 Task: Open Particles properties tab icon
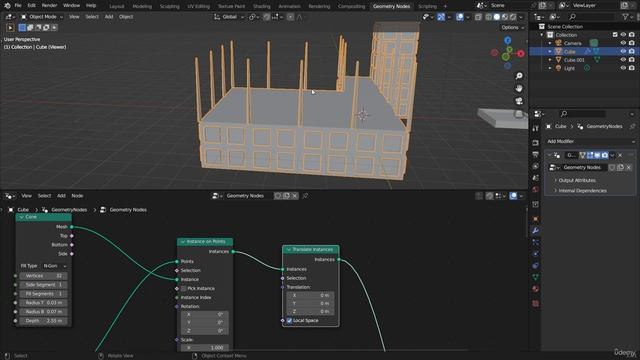click(536, 242)
